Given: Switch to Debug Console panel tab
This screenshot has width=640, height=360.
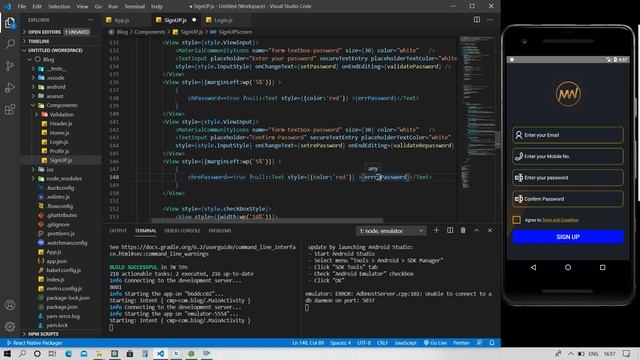Looking at the screenshot, I should tap(182, 231).
